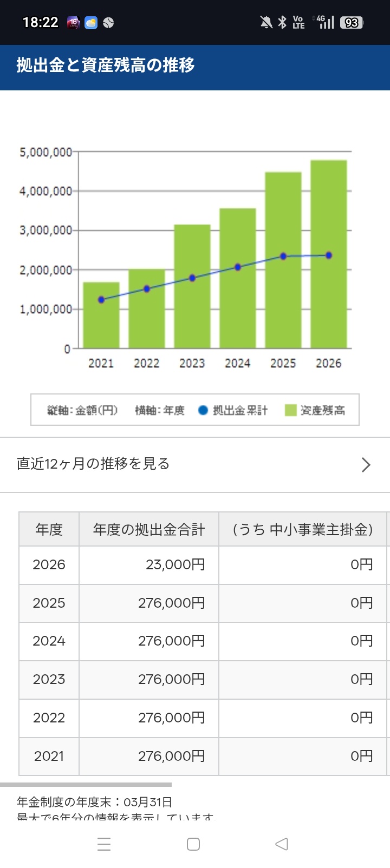Tap the Android back navigation icon
Image resolution: width=390 pixels, height=868 pixels.
[x=281, y=844]
